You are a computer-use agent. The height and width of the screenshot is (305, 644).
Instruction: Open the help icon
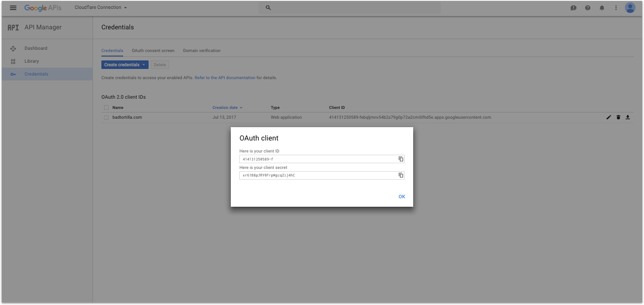[588, 8]
